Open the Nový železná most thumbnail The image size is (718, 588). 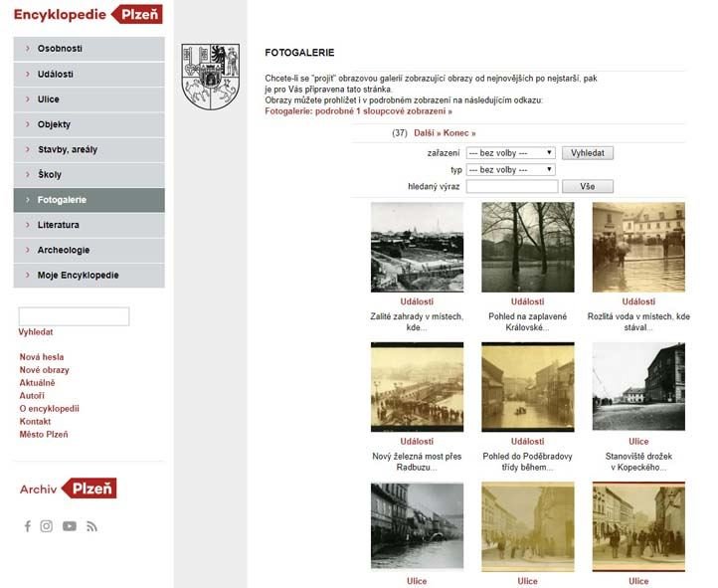pyautogui.click(x=417, y=387)
